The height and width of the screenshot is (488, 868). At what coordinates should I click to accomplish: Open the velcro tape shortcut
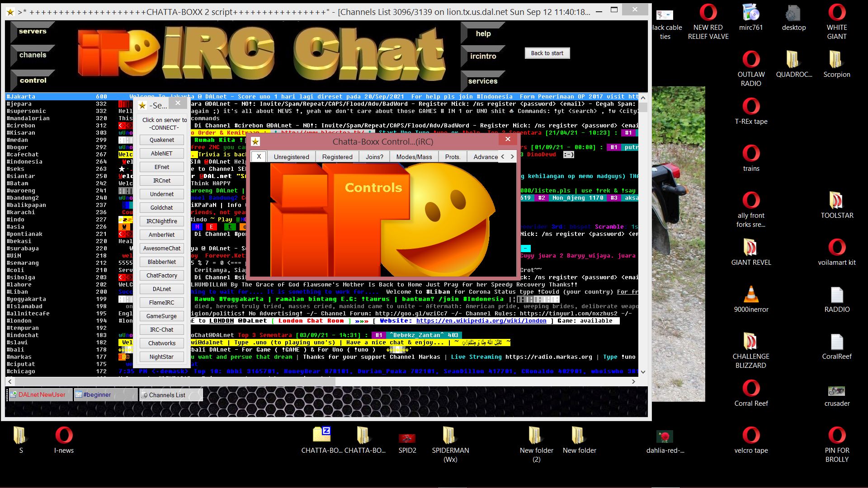(751, 441)
